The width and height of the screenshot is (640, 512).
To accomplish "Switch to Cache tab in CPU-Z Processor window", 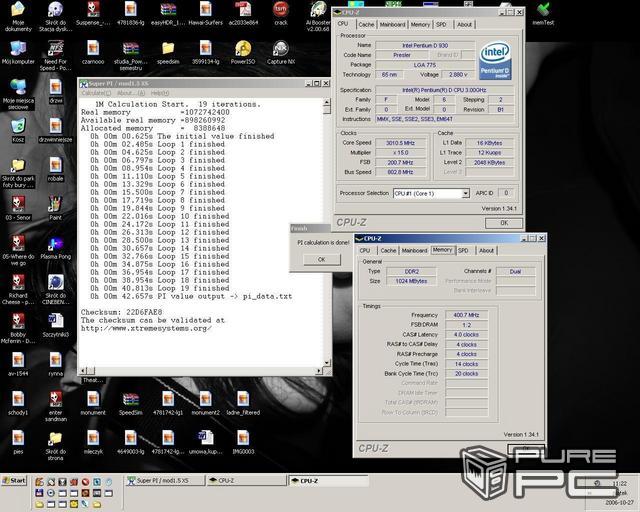I will point(366,24).
